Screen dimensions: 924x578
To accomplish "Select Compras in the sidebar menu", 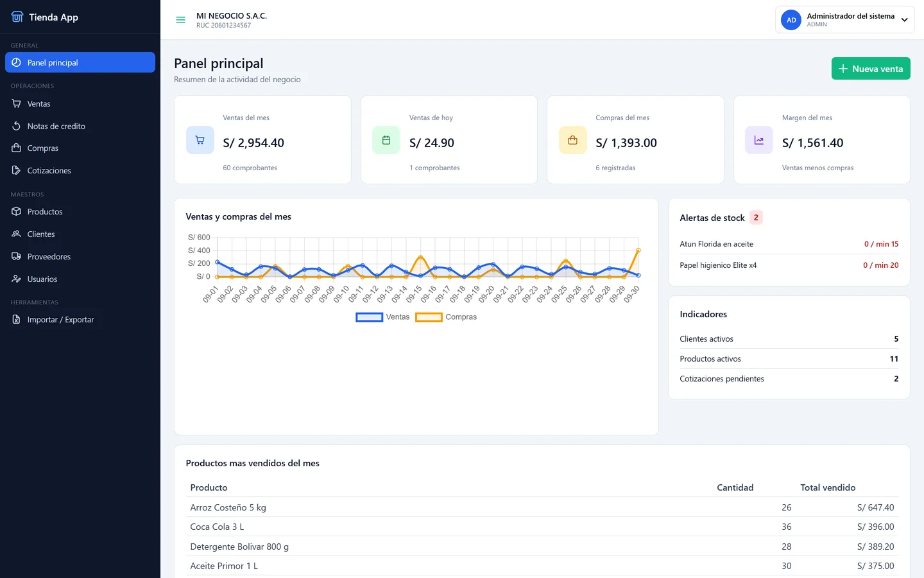I will 80,148.
